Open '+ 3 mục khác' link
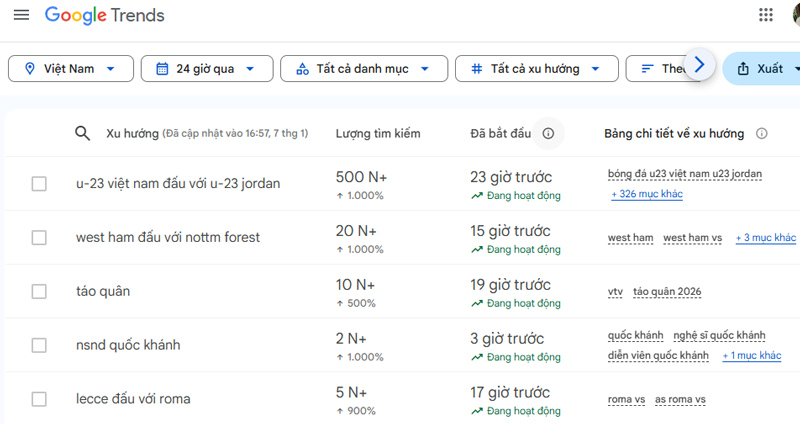 click(765, 238)
